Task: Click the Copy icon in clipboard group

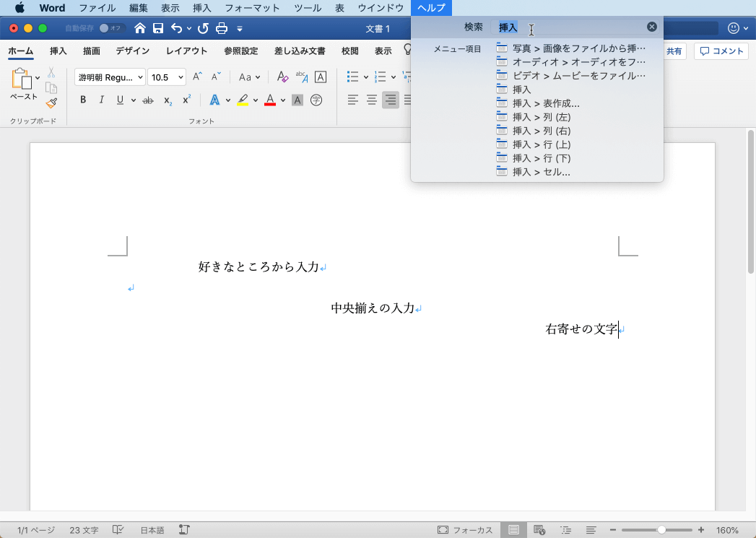Action: pyautogui.click(x=51, y=87)
